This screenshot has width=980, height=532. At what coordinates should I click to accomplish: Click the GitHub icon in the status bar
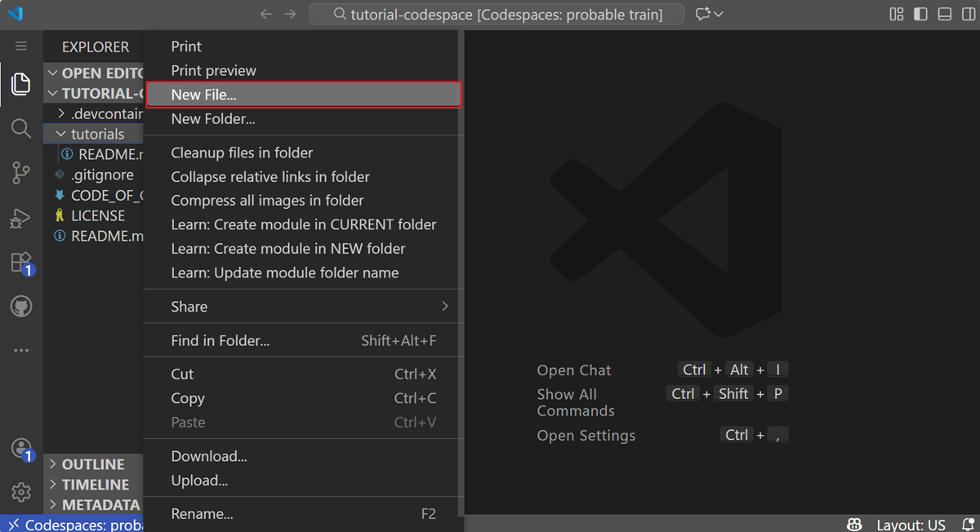pos(854,525)
